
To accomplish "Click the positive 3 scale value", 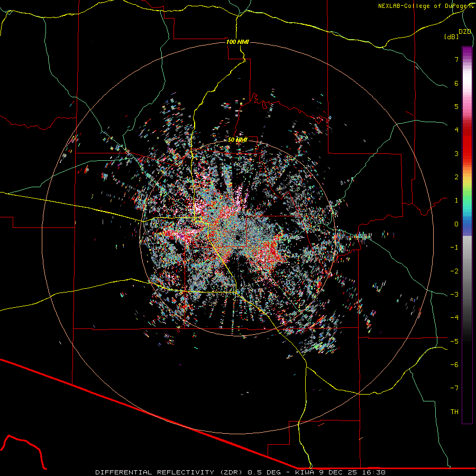I will tap(456, 153).
